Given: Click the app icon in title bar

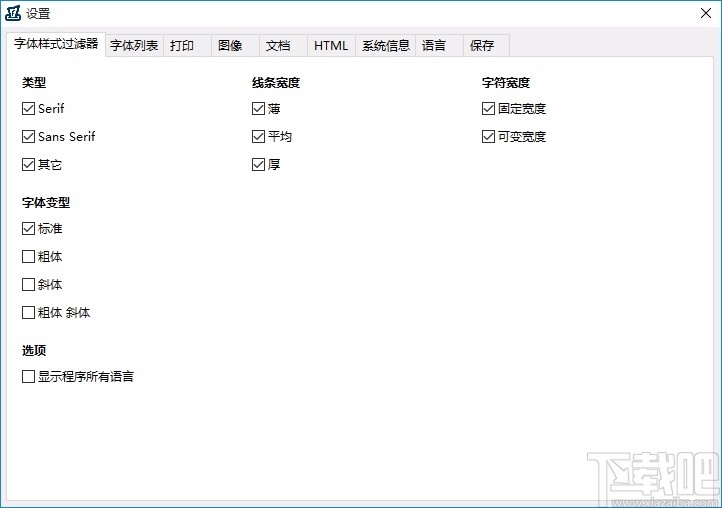Looking at the screenshot, I should tap(13, 13).
